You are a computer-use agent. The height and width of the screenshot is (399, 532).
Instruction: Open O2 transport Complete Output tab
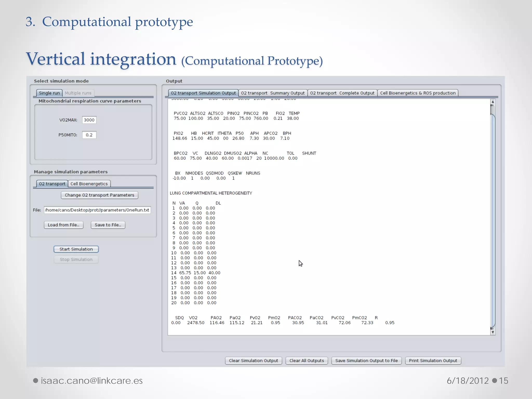coord(342,93)
